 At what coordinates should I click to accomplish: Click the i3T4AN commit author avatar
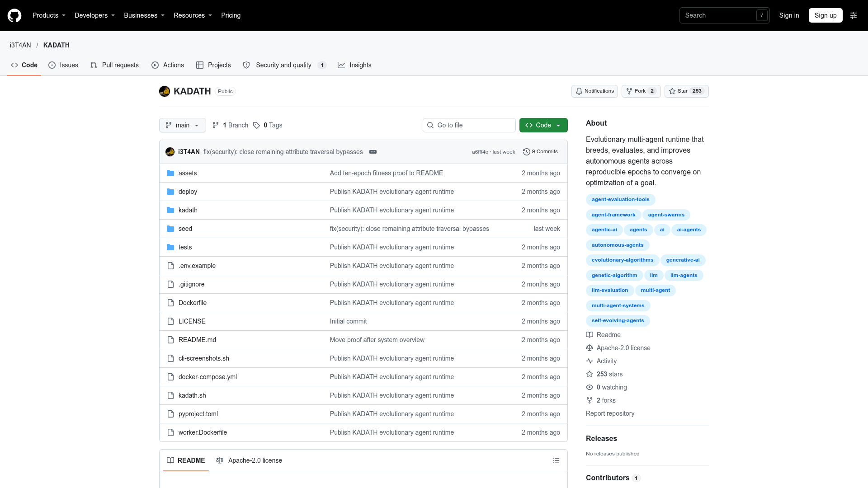pyautogui.click(x=170, y=152)
